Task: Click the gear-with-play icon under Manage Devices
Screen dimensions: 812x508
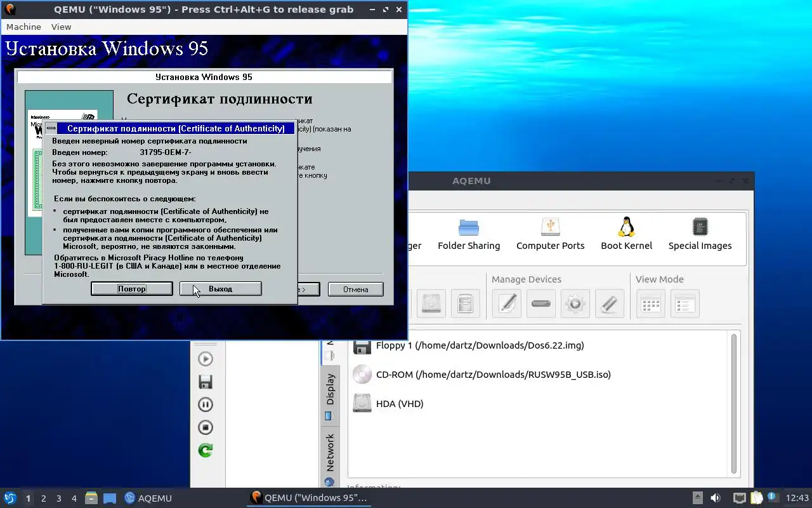Action: [575, 304]
